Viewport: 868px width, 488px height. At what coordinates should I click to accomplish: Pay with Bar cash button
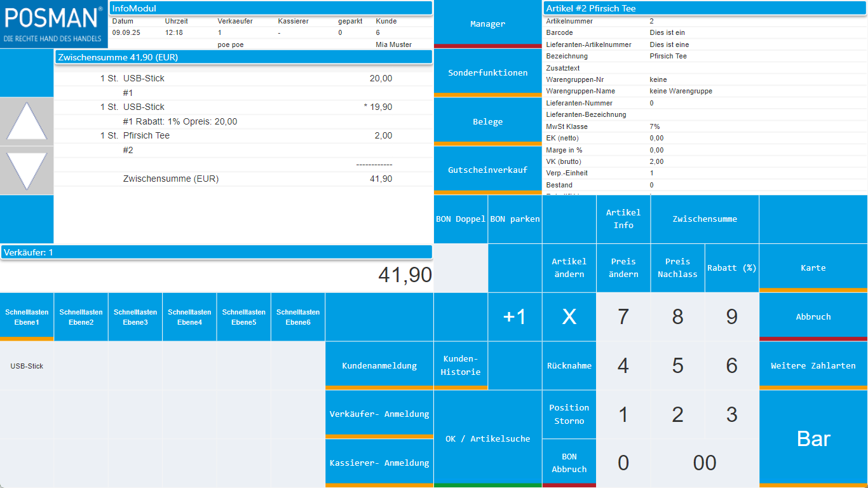tap(813, 438)
